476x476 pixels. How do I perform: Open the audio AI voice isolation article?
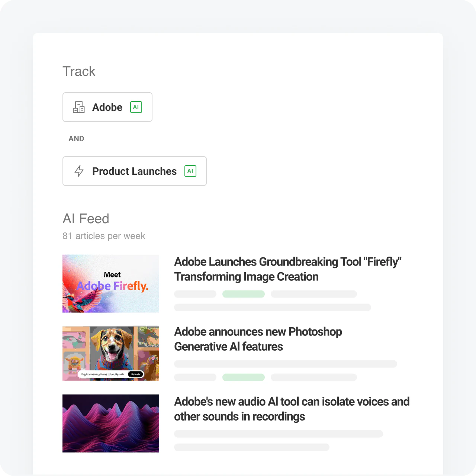292,409
